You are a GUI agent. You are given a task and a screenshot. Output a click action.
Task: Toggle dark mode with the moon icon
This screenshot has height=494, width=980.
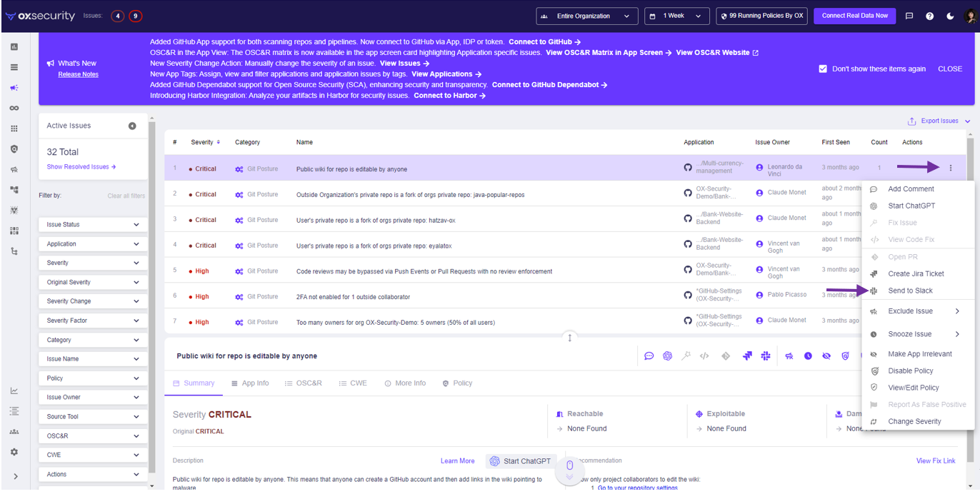tap(950, 16)
